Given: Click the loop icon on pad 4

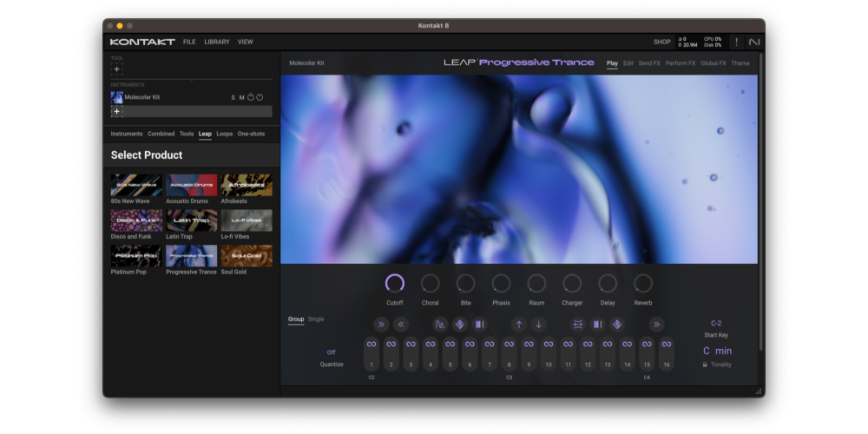Looking at the screenshot, I should (x=431, y=345).
